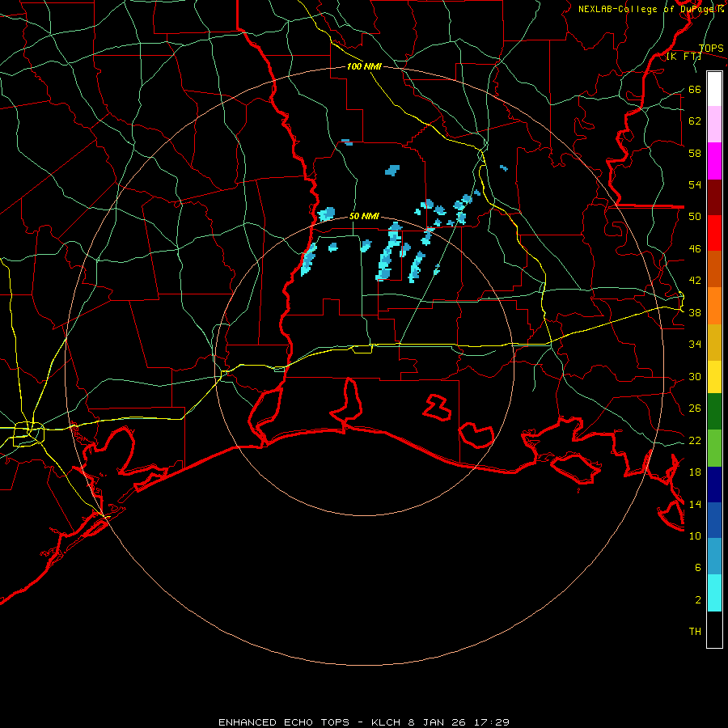Click the legend value 10
This screenshot has height=728, width=728.
coord(695,535)
